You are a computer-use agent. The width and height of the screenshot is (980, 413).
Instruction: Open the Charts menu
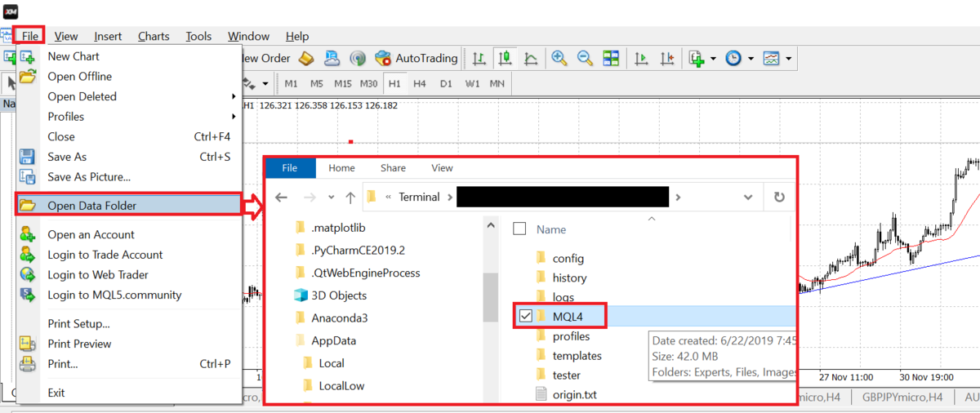(154, 36)
